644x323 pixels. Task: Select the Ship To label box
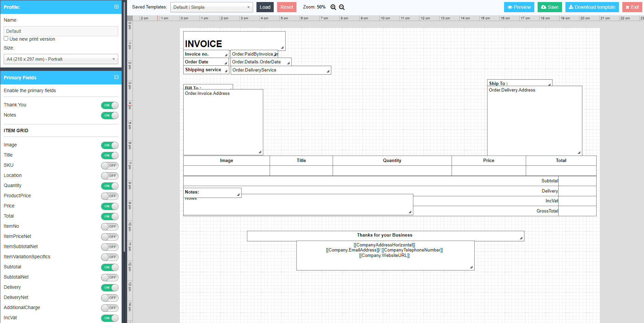click(520, 83)
